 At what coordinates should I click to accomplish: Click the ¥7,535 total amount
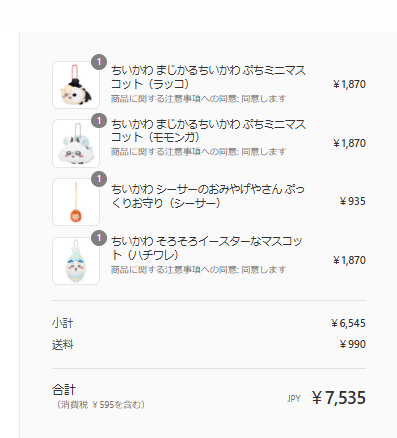(x=339, y=398)
